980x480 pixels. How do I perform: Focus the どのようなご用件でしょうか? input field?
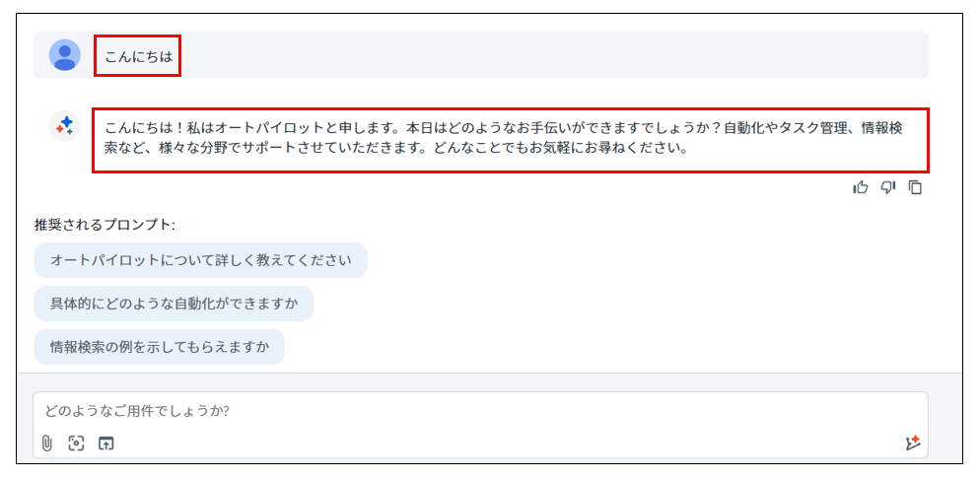480,411
